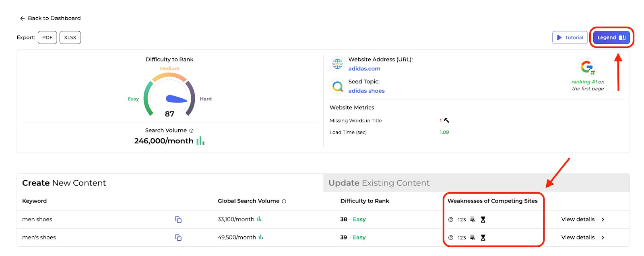Viewport: 644px width, 256px height.
Task: Copy the 'men's shoes' keyword
Action: point(178,237)
